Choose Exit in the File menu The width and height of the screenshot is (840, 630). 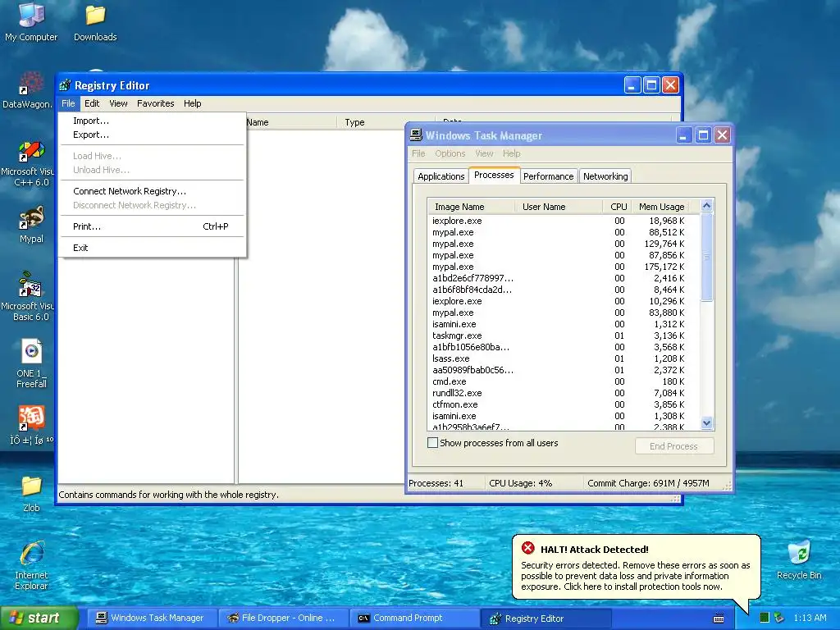coord(152,248)
